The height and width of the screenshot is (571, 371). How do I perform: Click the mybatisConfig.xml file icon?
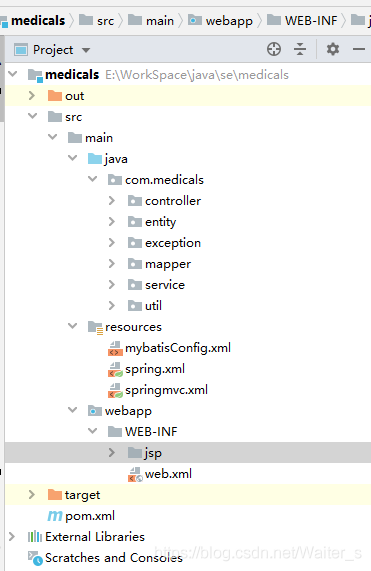(x=115, y=348)
